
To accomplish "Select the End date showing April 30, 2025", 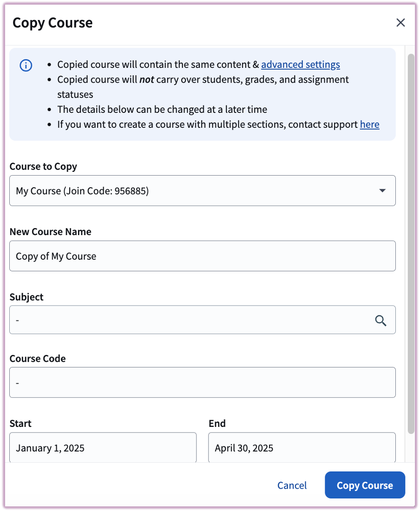I will (x=302, y=447).
